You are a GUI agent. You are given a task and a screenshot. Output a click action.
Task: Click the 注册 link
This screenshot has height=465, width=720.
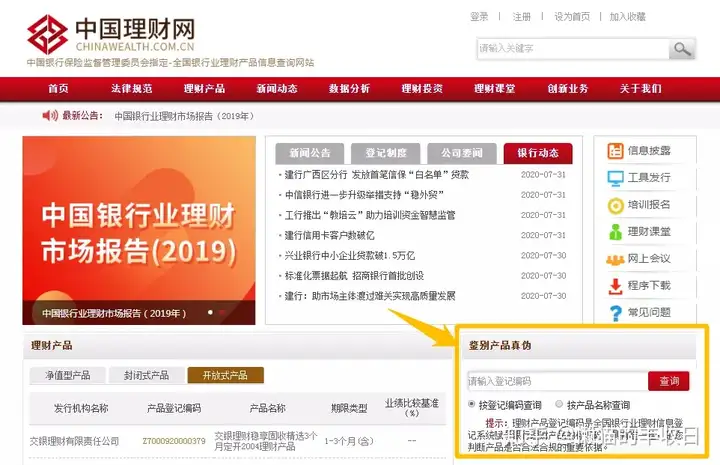(x=522, y=17)
